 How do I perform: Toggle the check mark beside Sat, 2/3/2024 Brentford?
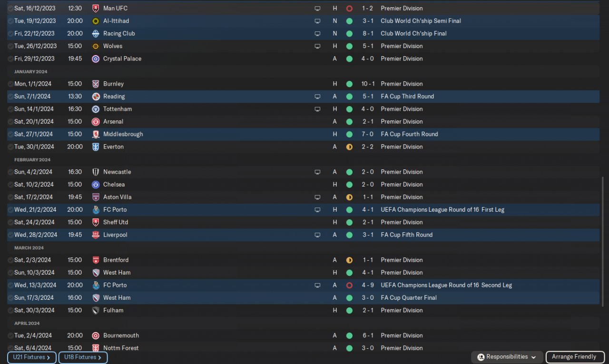(x=10, y=260)
